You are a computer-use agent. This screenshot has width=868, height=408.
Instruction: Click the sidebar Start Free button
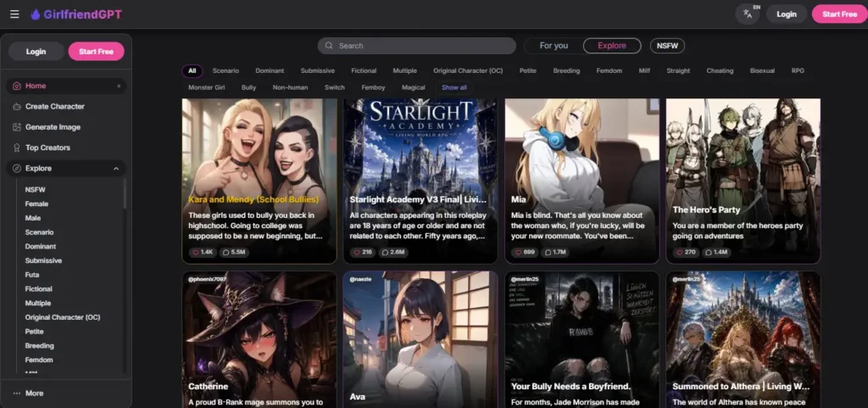click(96, 52)
